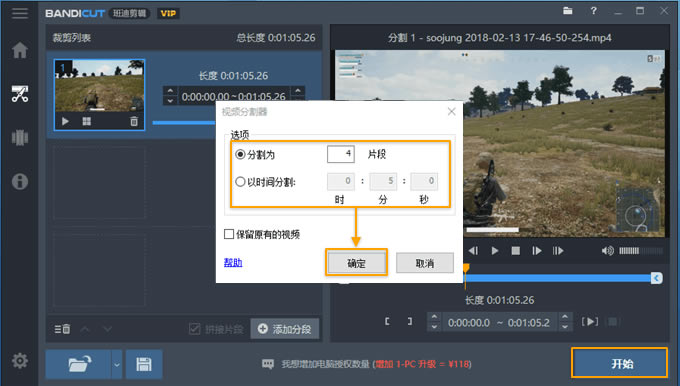Image resolution: width=680 pixels, height=386 pixels.
Task: Open the hamburger menu in the top left
Action: coord(20,13)
